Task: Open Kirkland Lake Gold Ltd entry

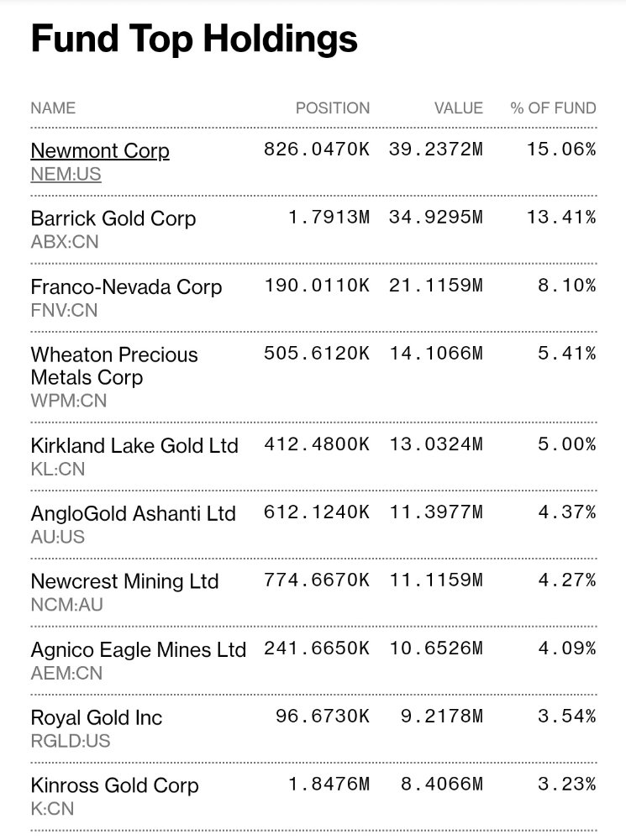Action: point(134,446)
